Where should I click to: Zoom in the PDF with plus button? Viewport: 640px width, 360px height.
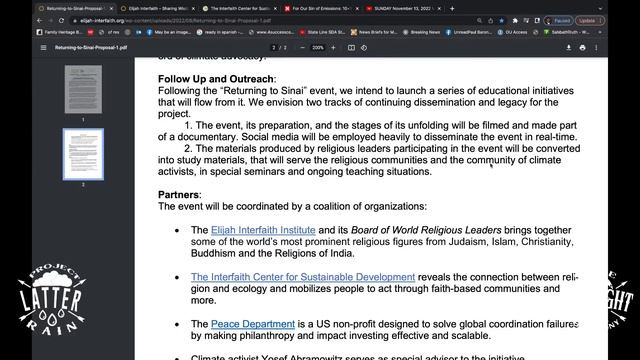333,48
